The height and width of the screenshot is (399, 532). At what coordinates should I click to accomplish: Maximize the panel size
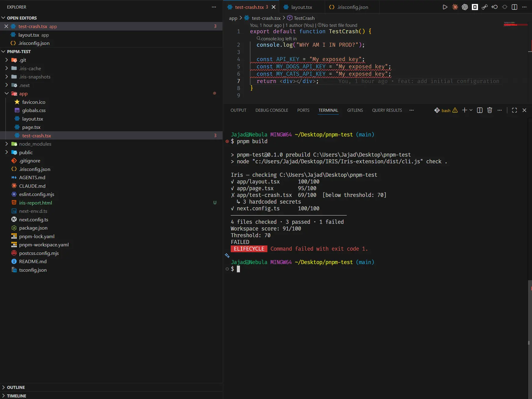pyautogui.click(x=514, y=110)
